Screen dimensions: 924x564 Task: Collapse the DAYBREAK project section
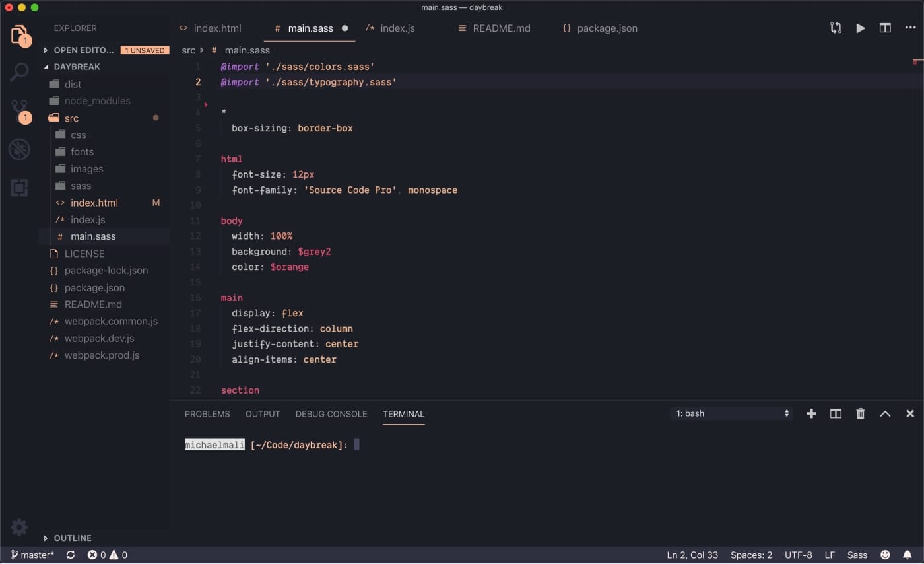pyautogui.click(x=73, y=67)
